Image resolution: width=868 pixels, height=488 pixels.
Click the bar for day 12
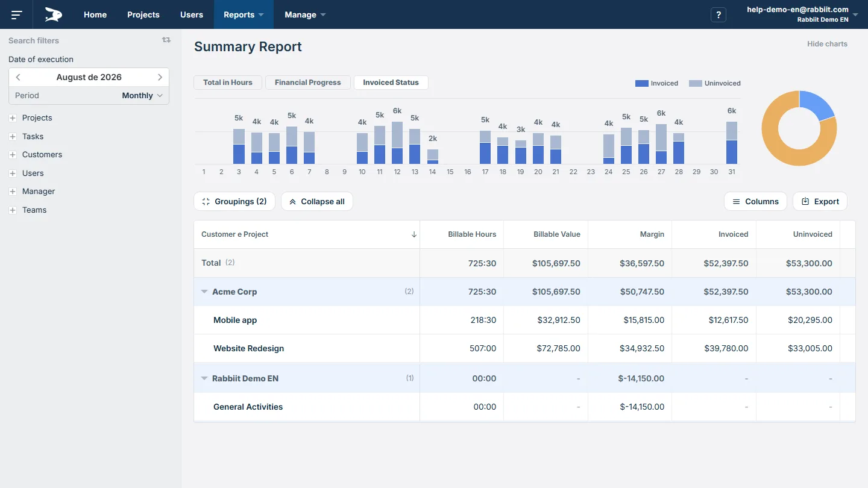point(397,143)
